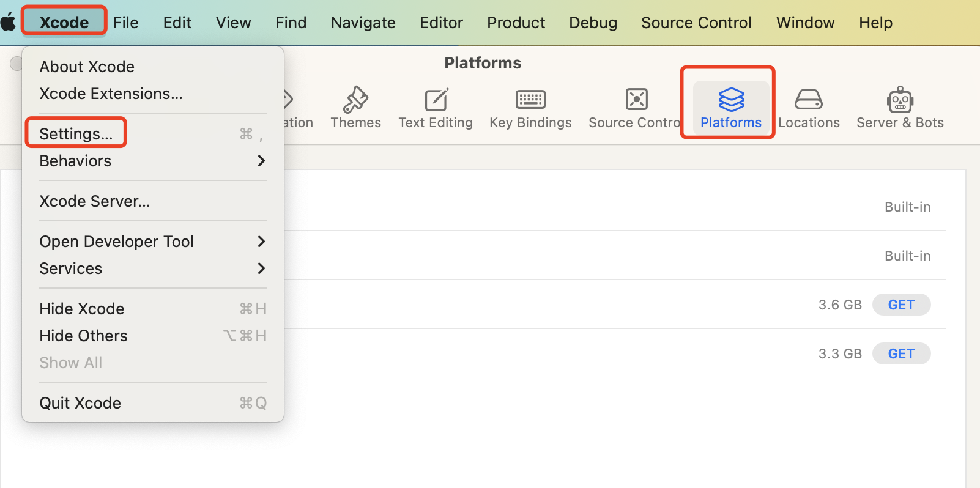Click GET button for 3.3 GB platform
Screen dimensions: 980x488
pos(901,353)
